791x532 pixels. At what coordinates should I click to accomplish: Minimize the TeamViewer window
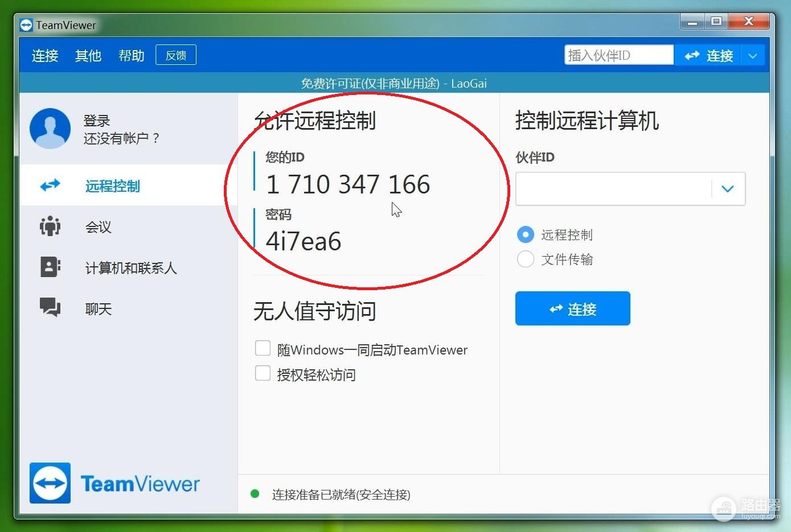[x=692, y=22]
